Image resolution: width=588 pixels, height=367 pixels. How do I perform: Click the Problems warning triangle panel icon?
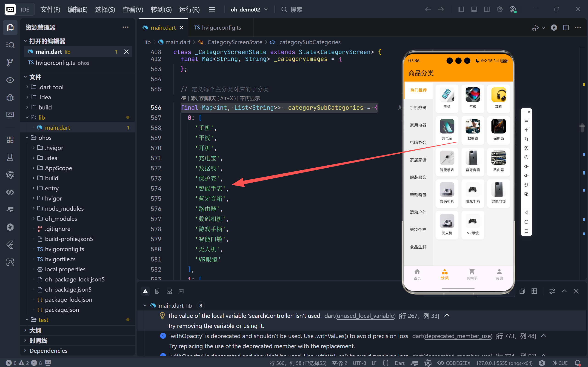(145, 291)
